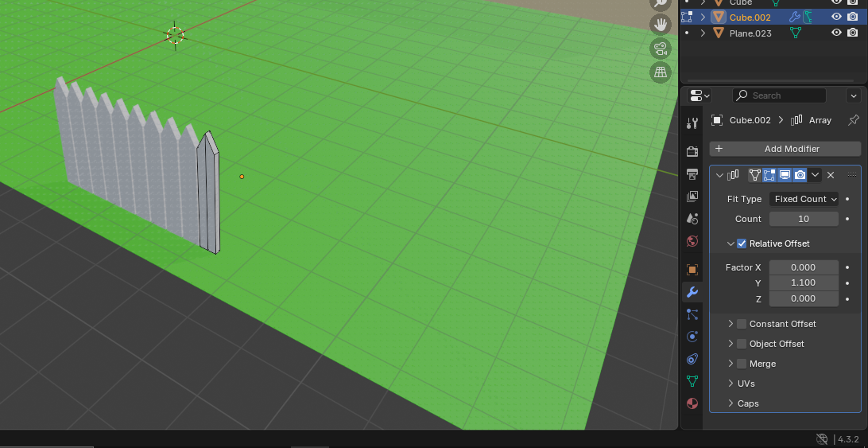Viewport: 868px width, 448px height.
Task: Collapse the Array modifier panel
Action: [719, 175]
